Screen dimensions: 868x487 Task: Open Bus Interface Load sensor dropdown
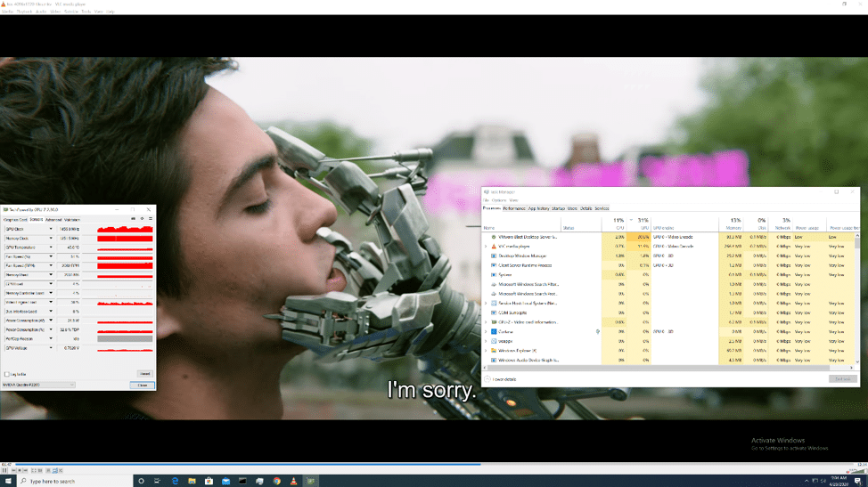[51, 312]
